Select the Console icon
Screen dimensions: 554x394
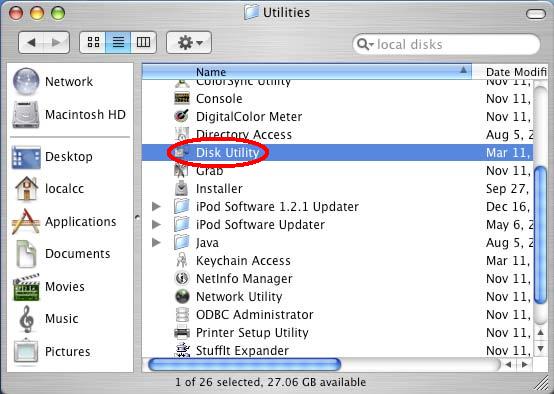point(182,98)
